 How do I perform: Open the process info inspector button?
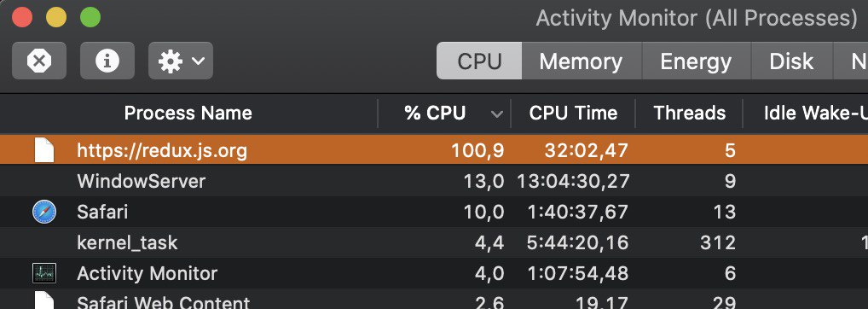(107, 61)
